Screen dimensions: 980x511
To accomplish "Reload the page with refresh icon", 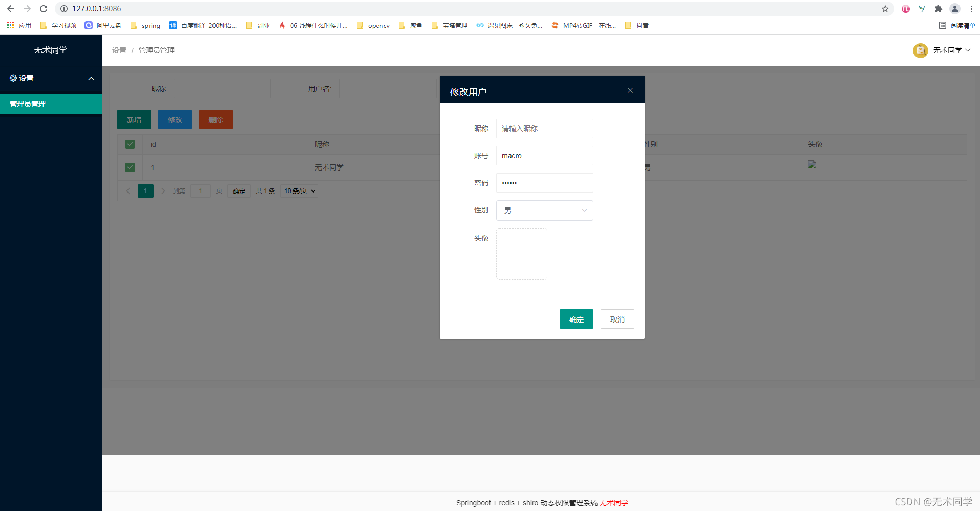I will click(44, 9).
